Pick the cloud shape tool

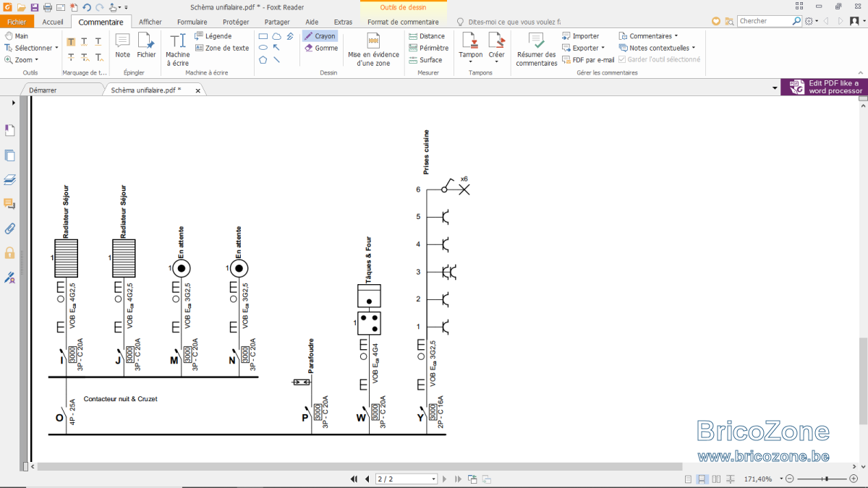[x=276, y=36]
